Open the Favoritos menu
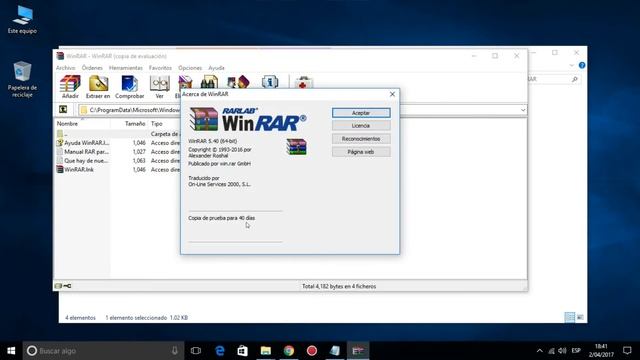 (x=160, y=68)
